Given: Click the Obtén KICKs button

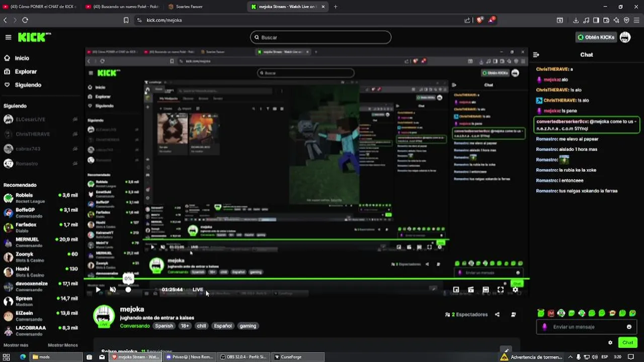Looking at the screenshot, I should (x=596, y=37).
